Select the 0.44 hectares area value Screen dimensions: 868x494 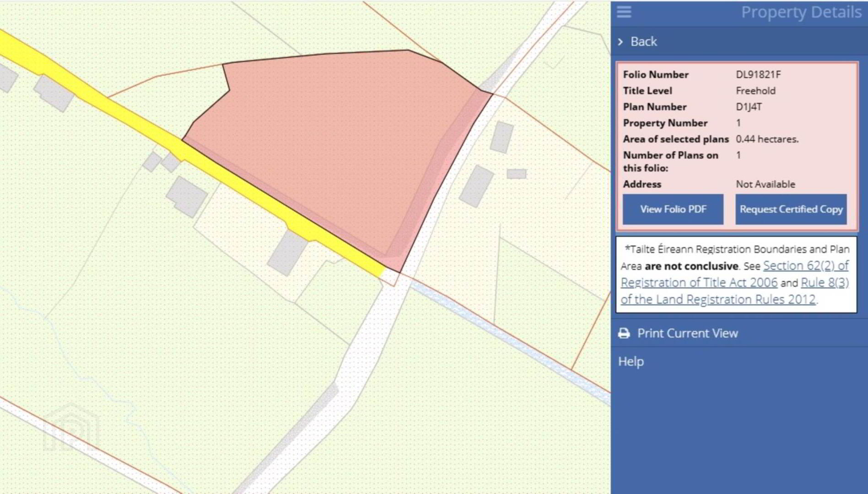pyautogui.click(x=767, y=139)
